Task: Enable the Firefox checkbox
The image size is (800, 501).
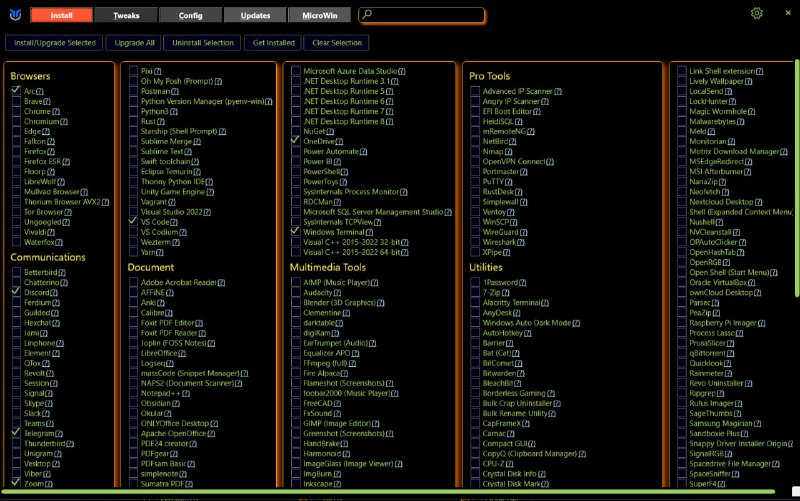Action: pos(16,151)
